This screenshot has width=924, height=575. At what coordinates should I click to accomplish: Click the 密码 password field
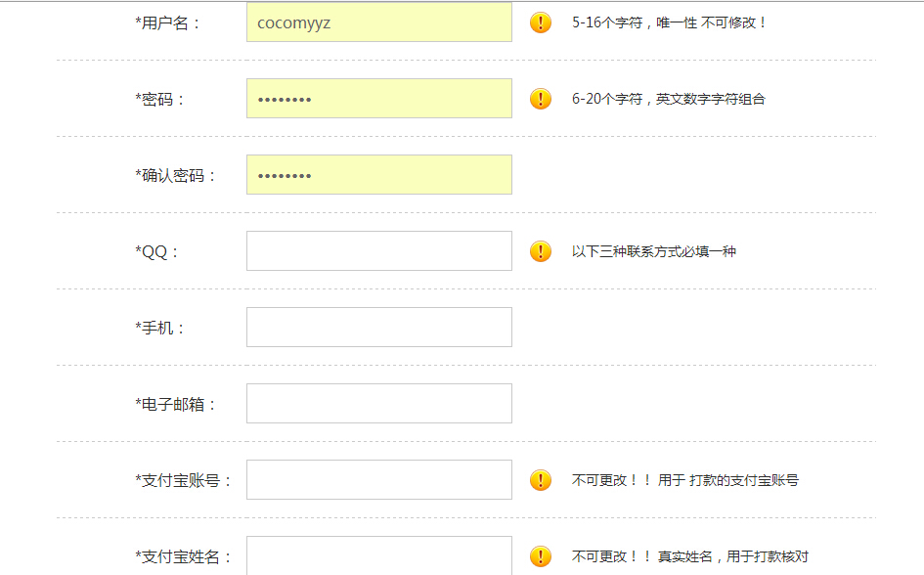379,99
